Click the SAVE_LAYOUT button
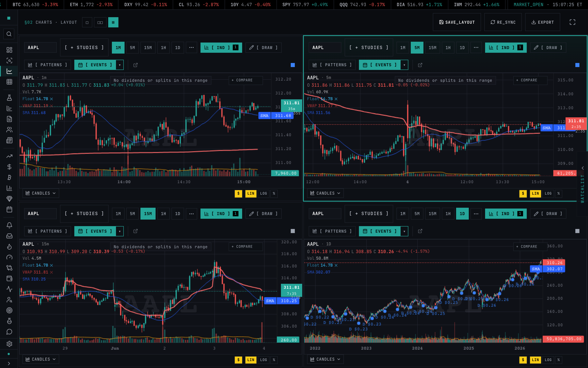 coord(457,22)
